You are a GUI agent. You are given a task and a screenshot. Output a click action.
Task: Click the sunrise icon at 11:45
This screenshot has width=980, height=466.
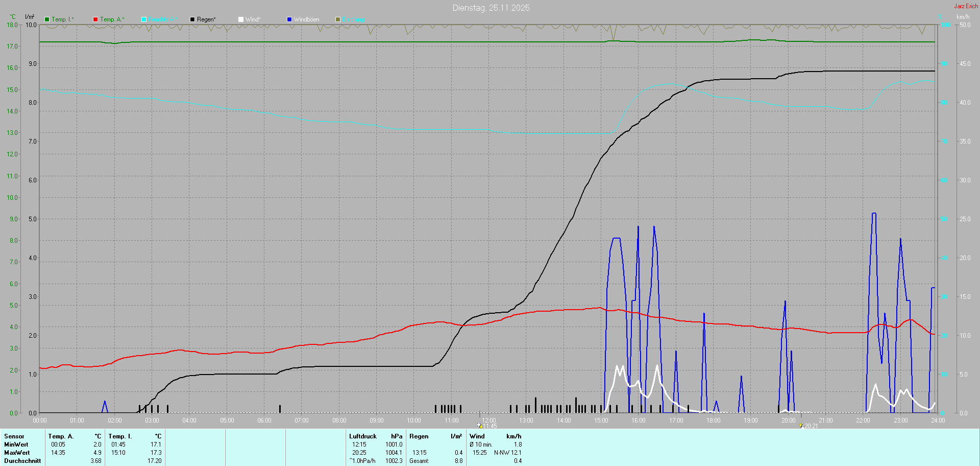[480, 426]
